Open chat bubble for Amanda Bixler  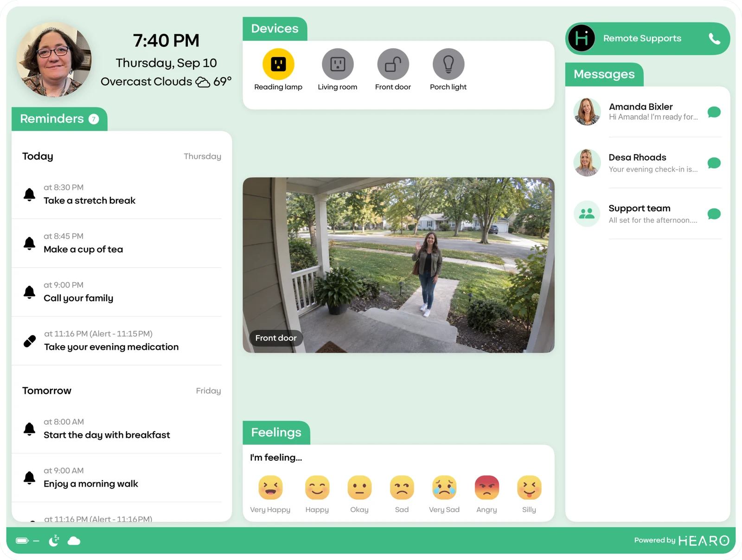click(714, 112)
